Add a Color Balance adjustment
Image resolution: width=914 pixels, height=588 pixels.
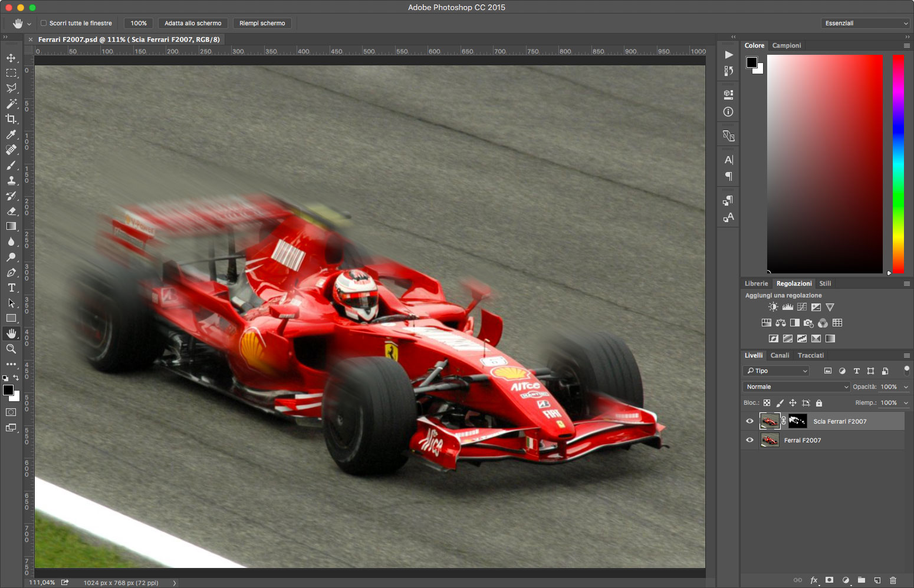click(x=781, y=323)
